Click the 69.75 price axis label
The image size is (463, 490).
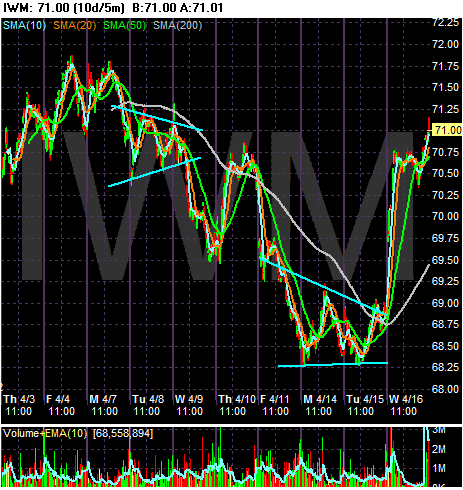[x=445, y=238]
